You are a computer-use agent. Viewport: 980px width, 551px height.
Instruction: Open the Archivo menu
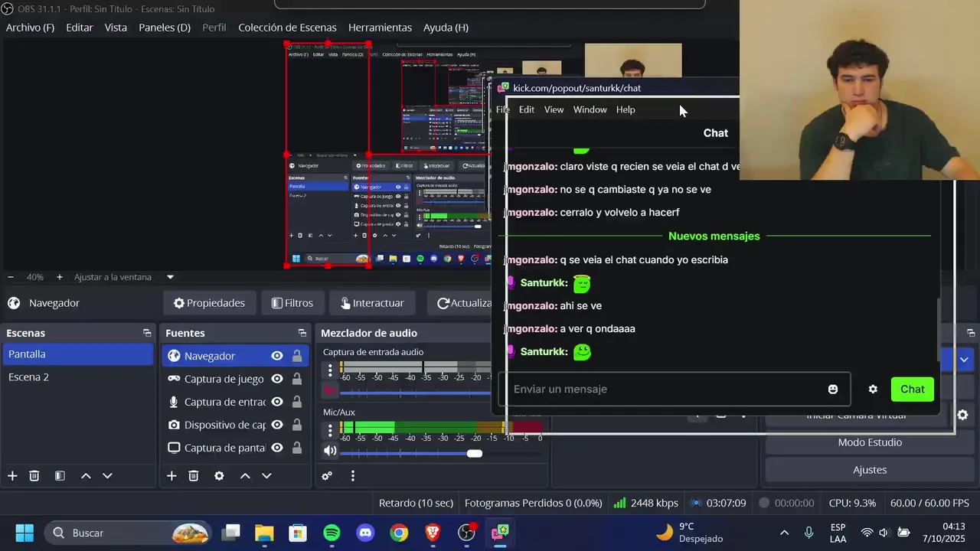30,28
